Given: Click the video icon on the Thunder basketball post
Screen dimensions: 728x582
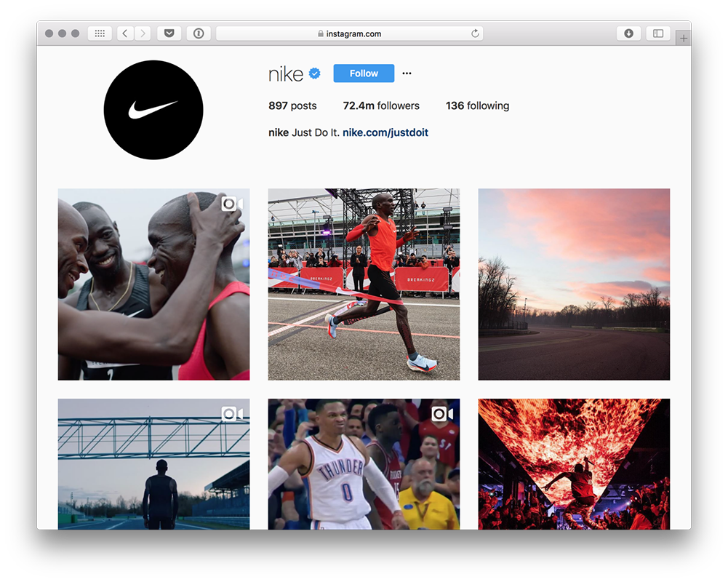Looking at the screenshot, I should (x=442, y=414).
